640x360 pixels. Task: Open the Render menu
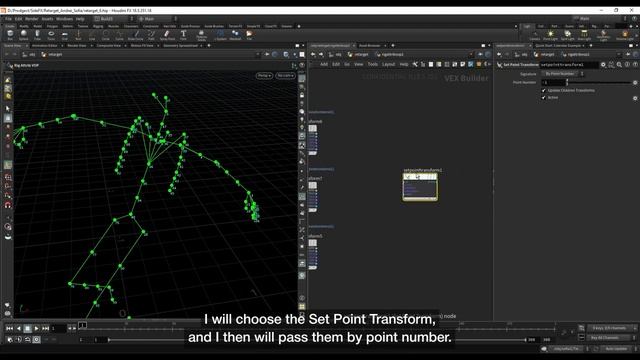[x=31, y=19]
